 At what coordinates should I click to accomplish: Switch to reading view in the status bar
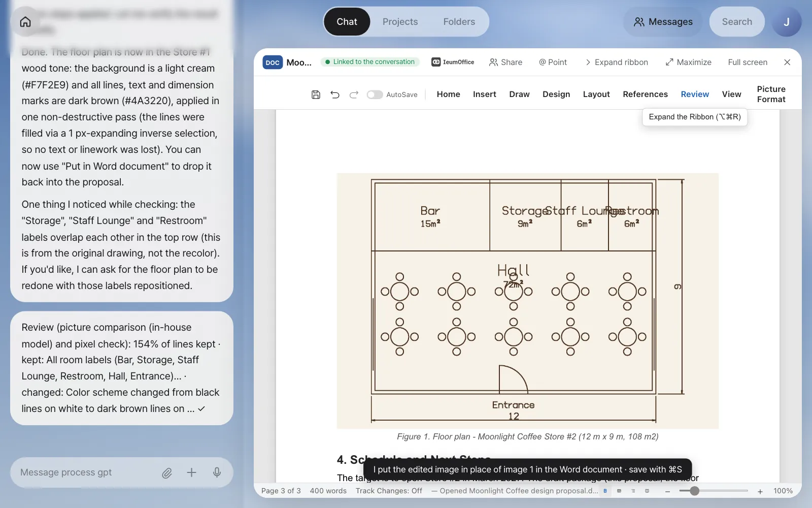(x=647, y=491)
